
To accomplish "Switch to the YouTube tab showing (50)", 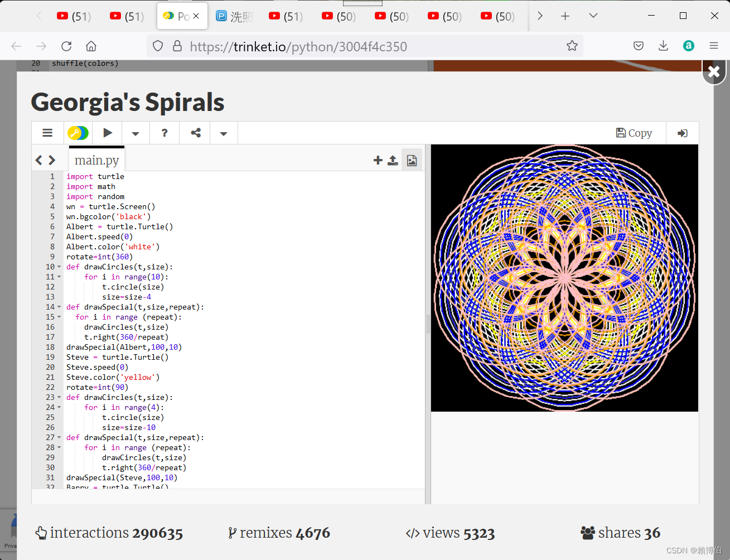I will (339, 16).
